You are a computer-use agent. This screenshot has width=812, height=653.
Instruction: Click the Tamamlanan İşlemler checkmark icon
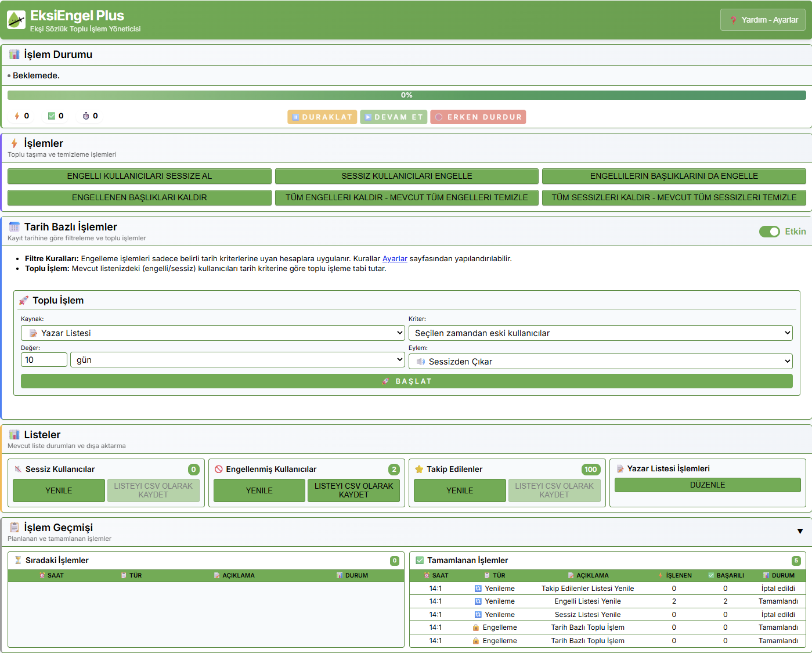pos(420,560)
